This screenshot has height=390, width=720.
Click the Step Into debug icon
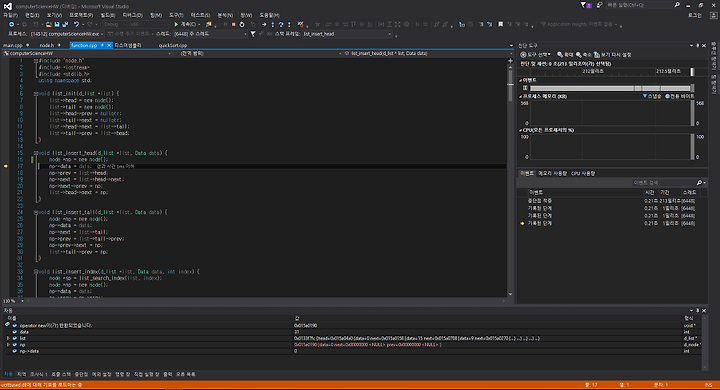(x=273, y=24)
